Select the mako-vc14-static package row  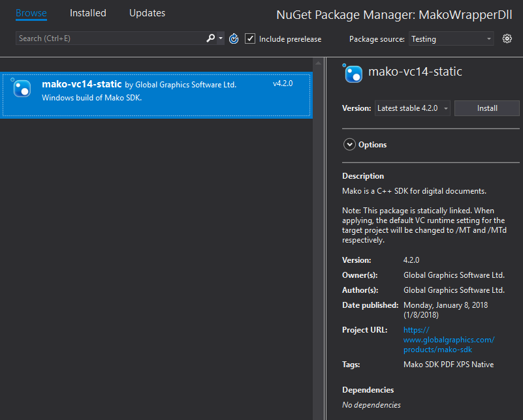[x=156, y=95]
